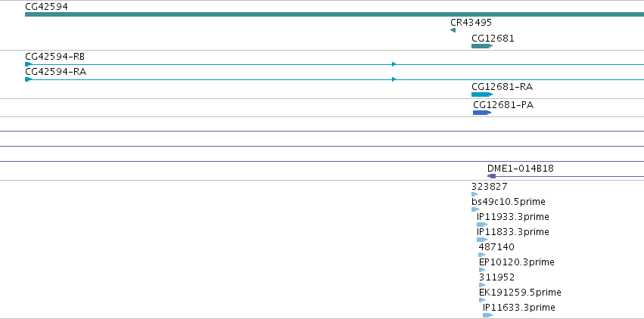Image resolution: width=644 pixels, height=319 pixels.
Task: Click the CR43495 label text
Action: click(x=471, y=23)
